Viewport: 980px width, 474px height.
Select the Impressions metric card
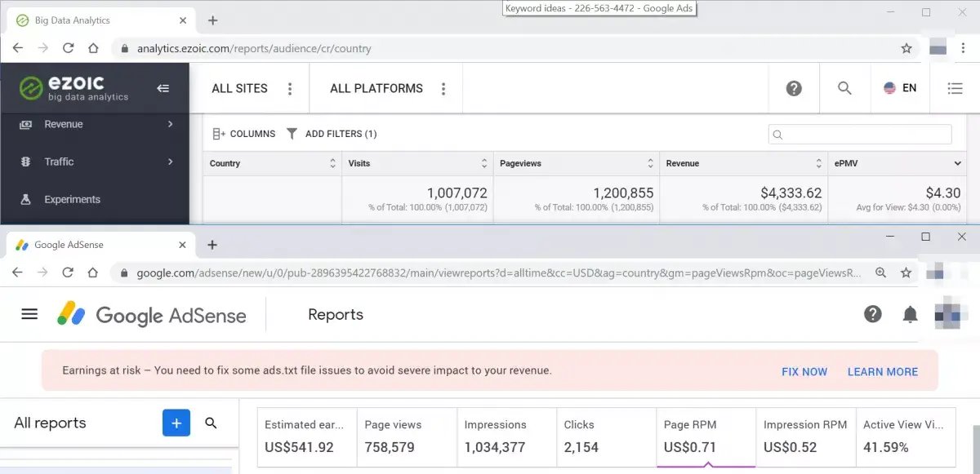[506, 436]
